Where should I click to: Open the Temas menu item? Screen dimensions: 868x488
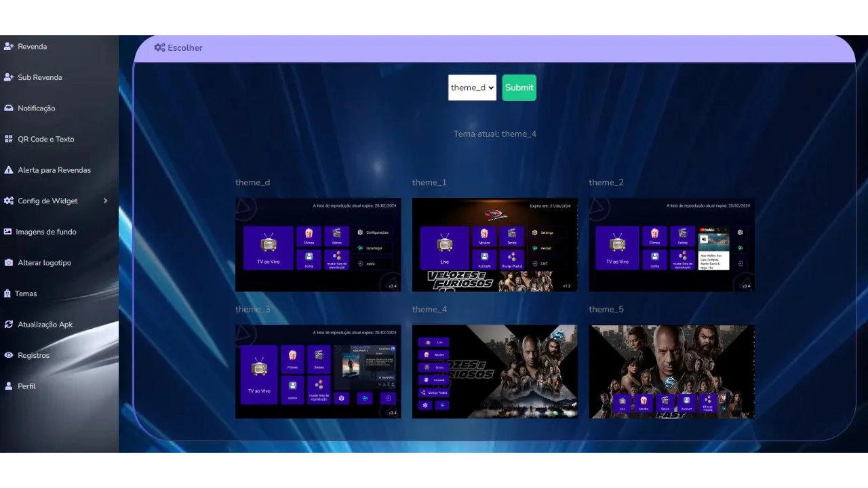click(x=26, y=293)
